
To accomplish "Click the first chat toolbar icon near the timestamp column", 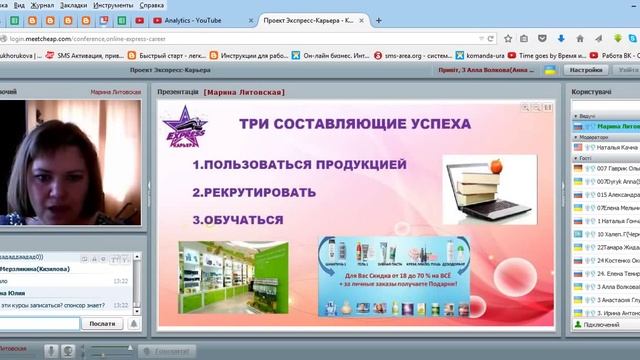I will pyautogui.click(x=84, y=259).
